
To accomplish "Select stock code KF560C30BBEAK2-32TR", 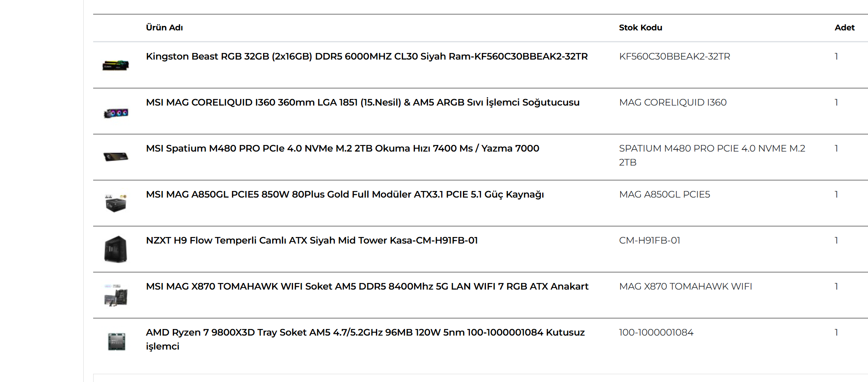I will pos(675,56).
